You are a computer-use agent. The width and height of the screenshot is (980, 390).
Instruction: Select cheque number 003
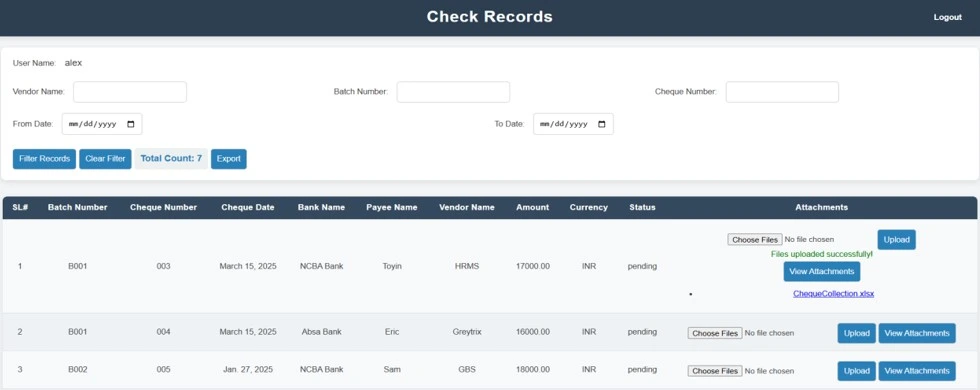[163, 266]
